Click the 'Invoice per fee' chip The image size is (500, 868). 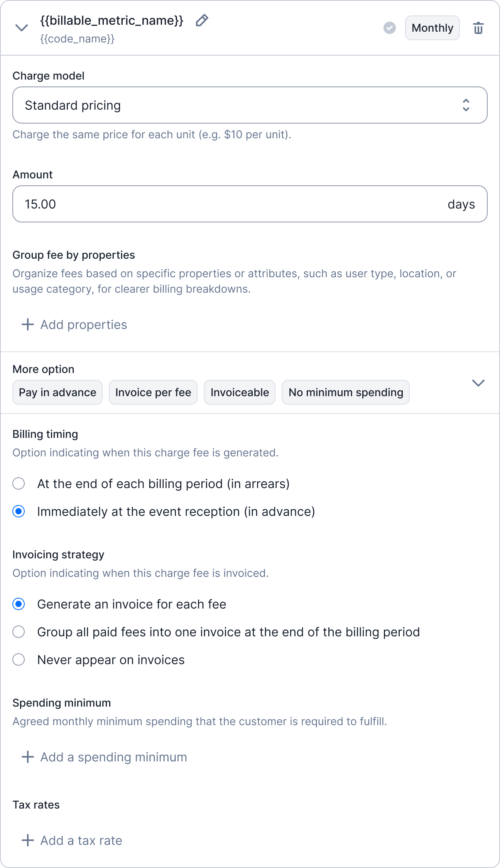[x=153, y=392]
